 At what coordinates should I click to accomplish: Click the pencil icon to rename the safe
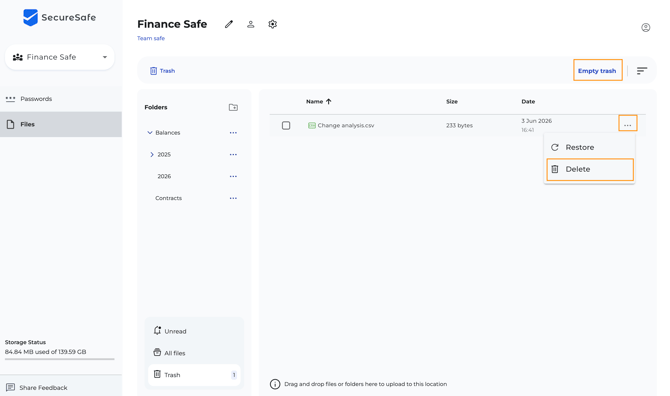coord(229,24)
